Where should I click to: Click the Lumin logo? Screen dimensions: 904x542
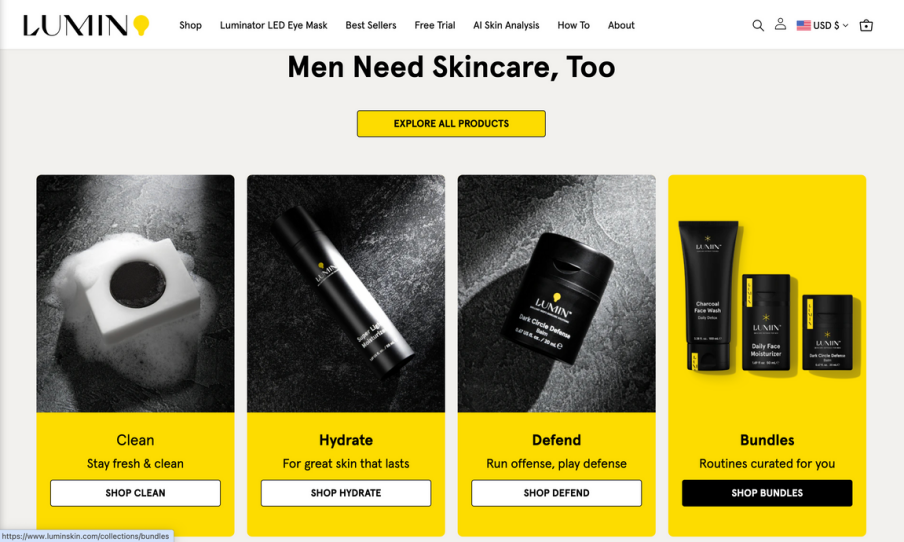point(86,25)
